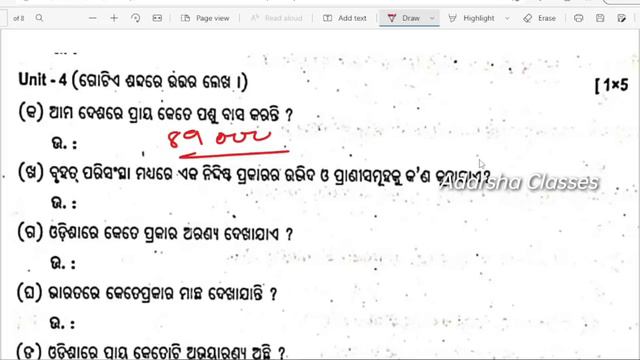
Task: Open the Page view options
Action: 205,18
